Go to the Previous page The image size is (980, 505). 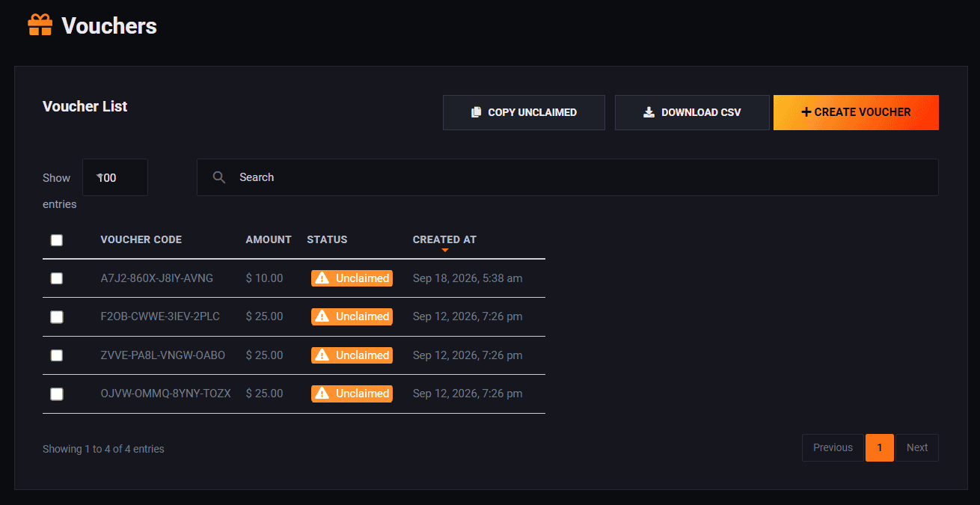point(833,447)
